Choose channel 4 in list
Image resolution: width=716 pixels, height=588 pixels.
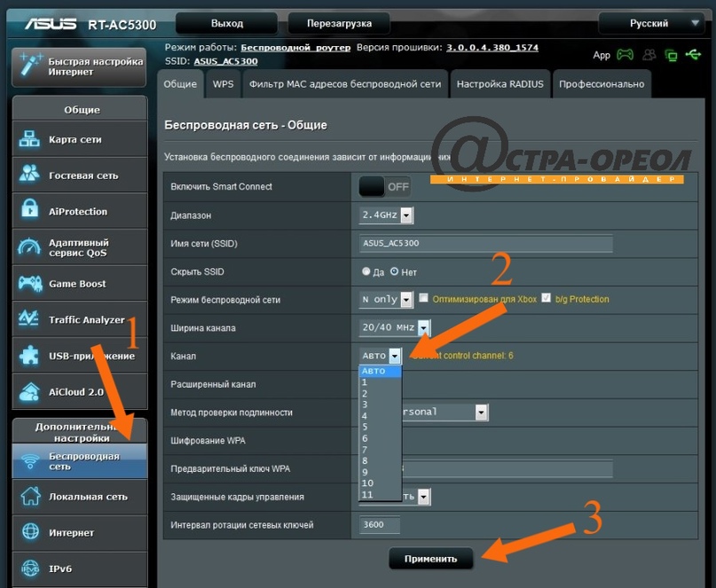pyautogui.click(x=381, y=416)
